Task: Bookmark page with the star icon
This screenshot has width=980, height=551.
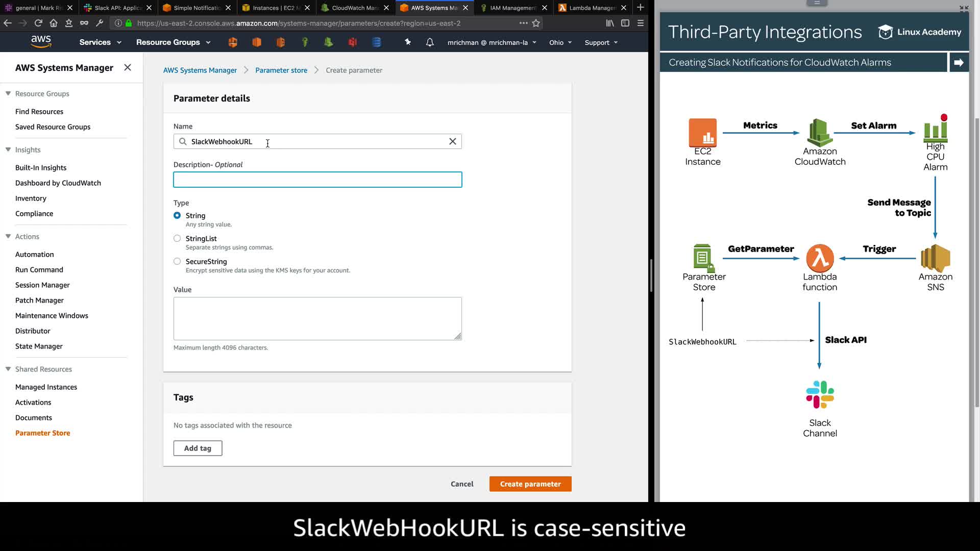Action: 536,23
